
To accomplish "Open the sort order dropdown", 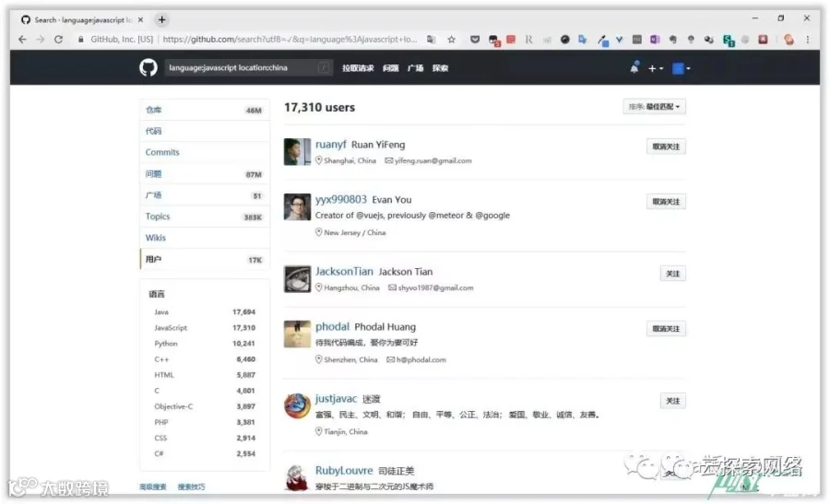I will click(654, 107).
